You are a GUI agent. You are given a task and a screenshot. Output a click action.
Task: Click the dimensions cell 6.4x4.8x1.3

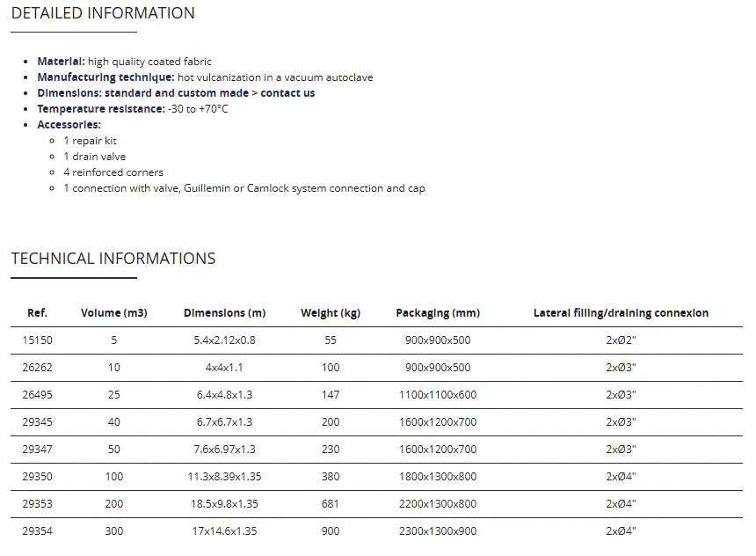(224, 395)
